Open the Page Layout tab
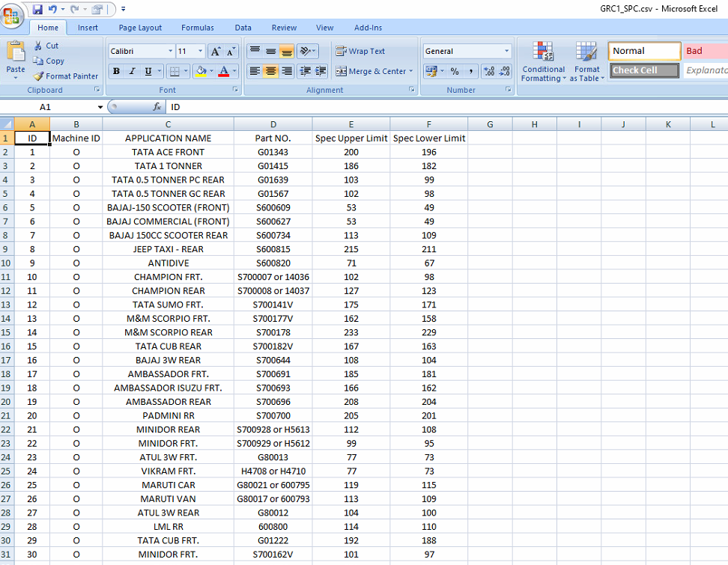The image size is (728, 565). (140, 28)
